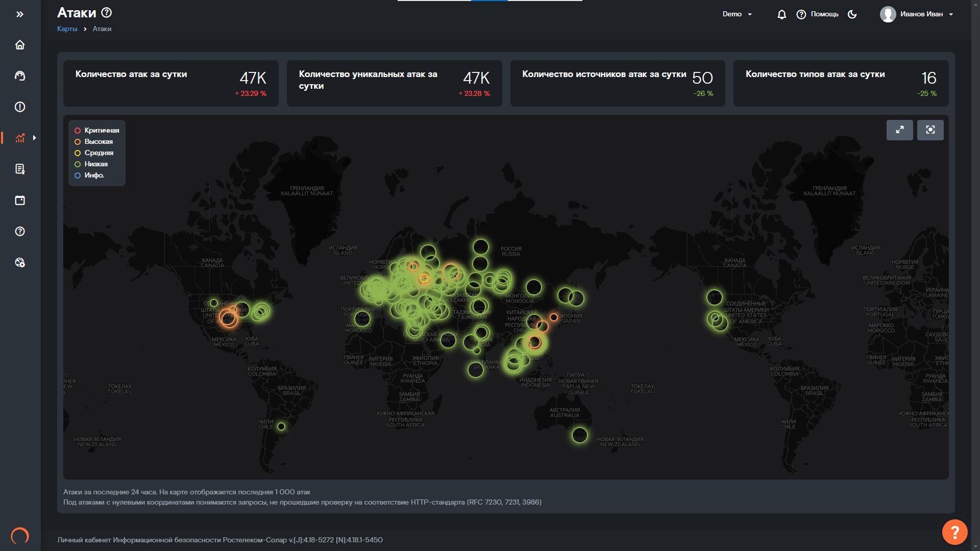
Task: Open the home page sidebar icon
Action: tap(20, 45)
